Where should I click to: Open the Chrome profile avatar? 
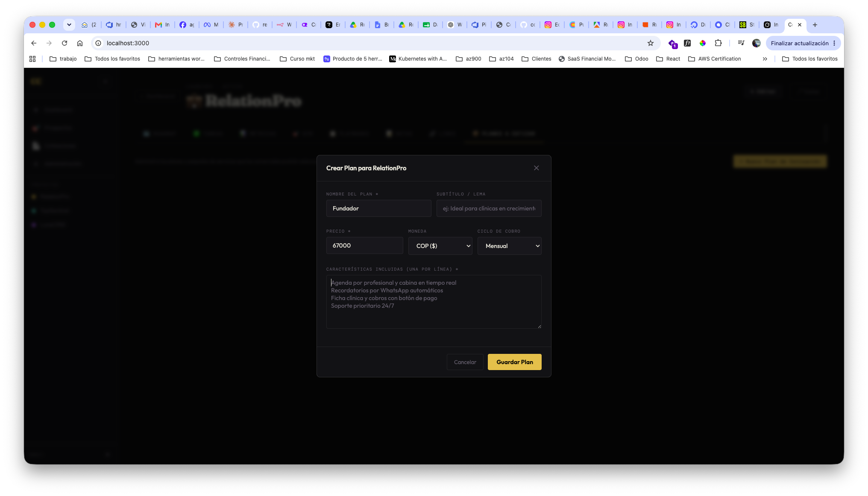pyautogui.click(x=757, y=43)
